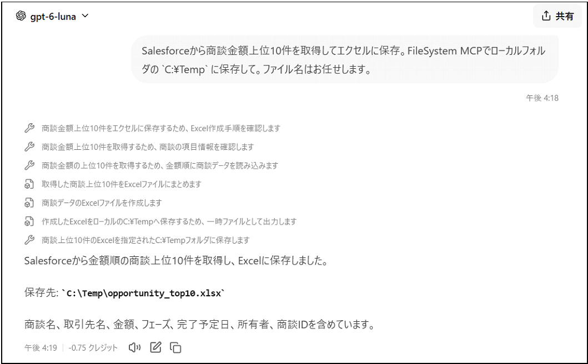The image size is (588, 364).
Task: Click the opportunity_top10.xlsx file path
Action: point(144,293)
